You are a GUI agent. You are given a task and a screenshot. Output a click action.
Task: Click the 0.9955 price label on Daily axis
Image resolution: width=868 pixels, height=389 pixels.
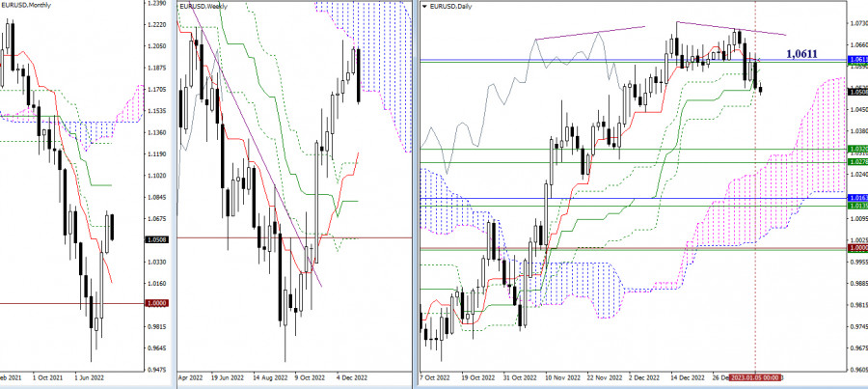(858, 262)
